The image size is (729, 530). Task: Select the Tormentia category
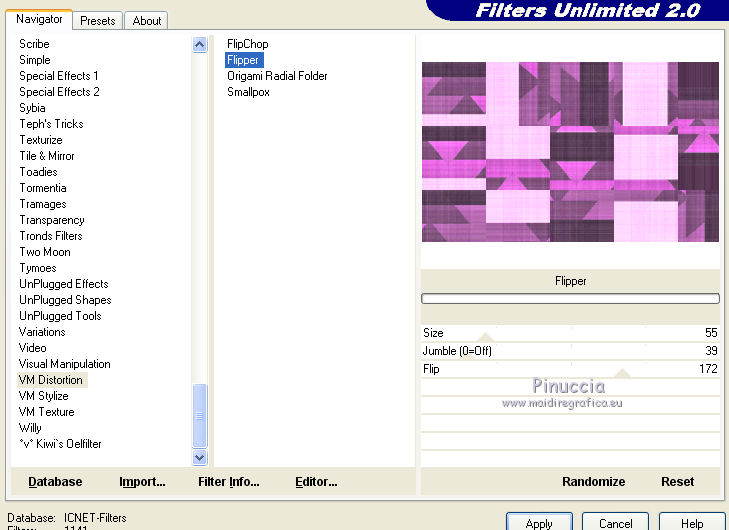[43, 188]
